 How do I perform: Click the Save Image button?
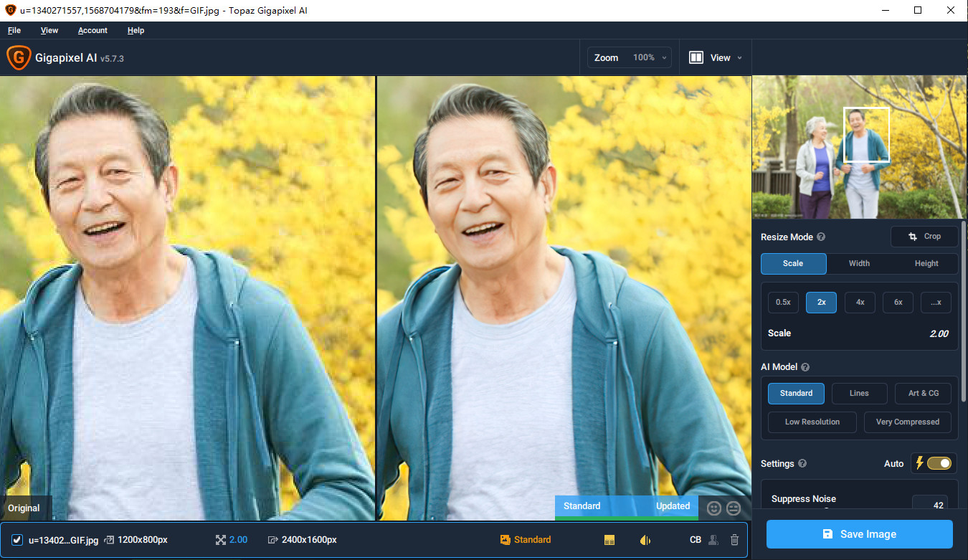point(859,534)
